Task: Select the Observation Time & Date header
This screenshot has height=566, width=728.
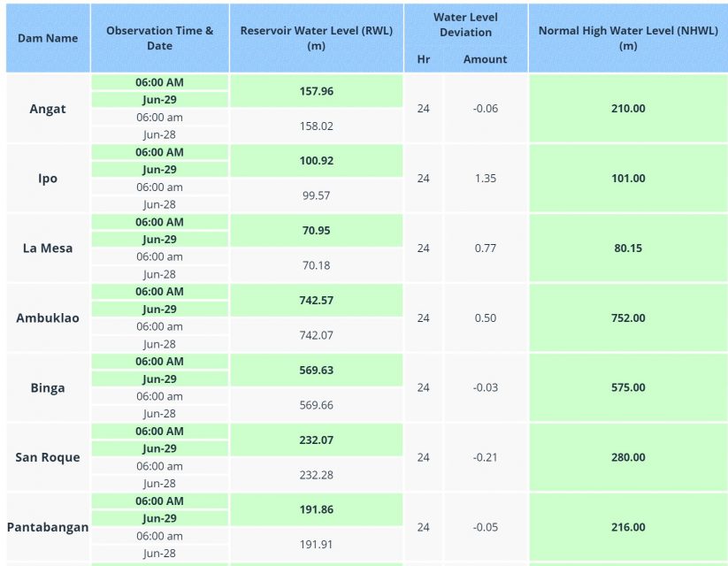Action: [160, 38]
